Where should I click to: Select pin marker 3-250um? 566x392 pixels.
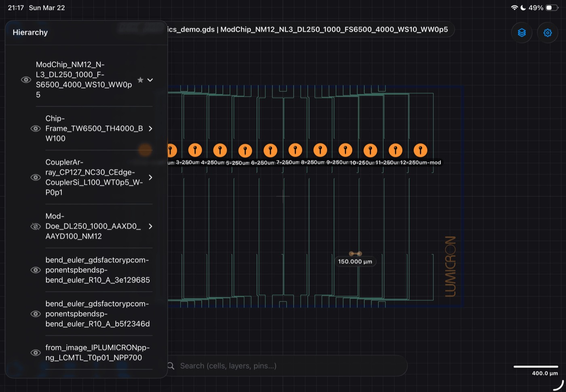[195, 150]
